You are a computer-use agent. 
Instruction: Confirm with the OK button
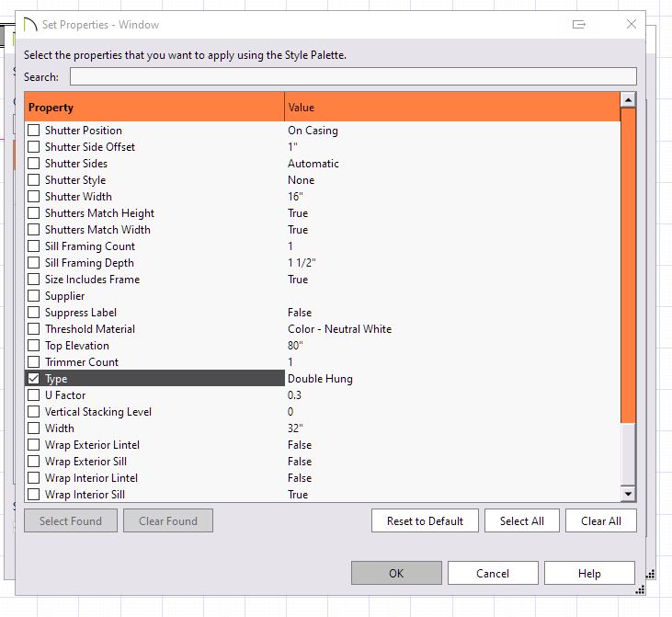(396, 574)
